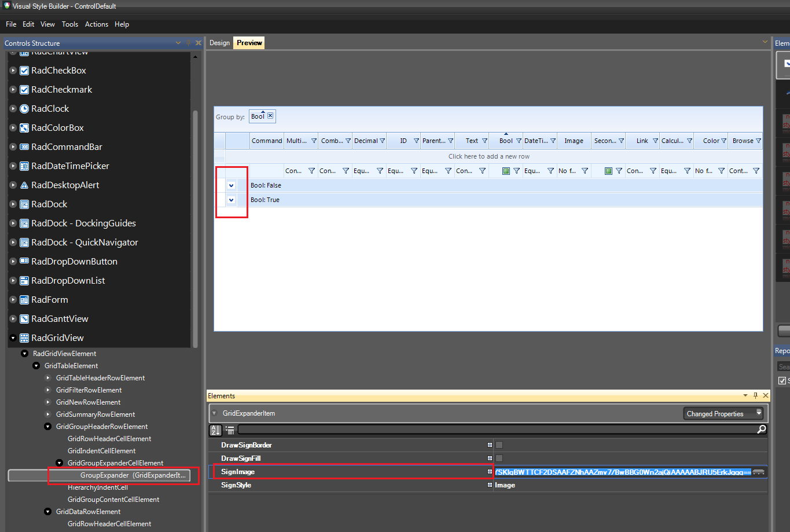This screenshot has height=532, width=790.
Task: Sort properties alphabetically with A-Z icon
Action: coord(215,430)
